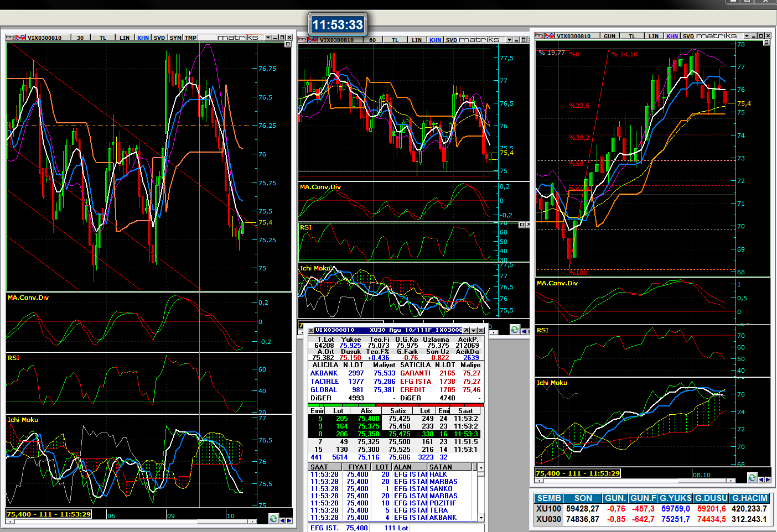Open the dropdown arrow on left chart title bar

(268, 38)
